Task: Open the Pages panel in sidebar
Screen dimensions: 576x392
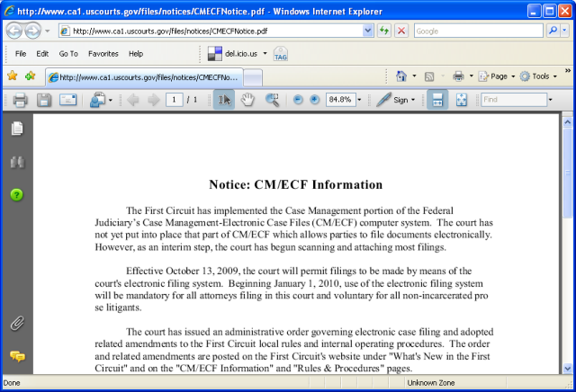Action: [16, 129]
